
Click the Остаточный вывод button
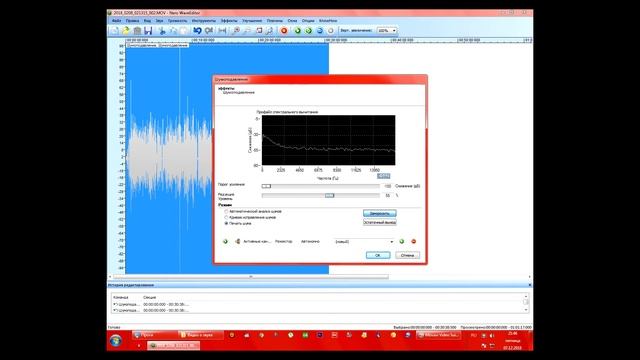(380, 222)
